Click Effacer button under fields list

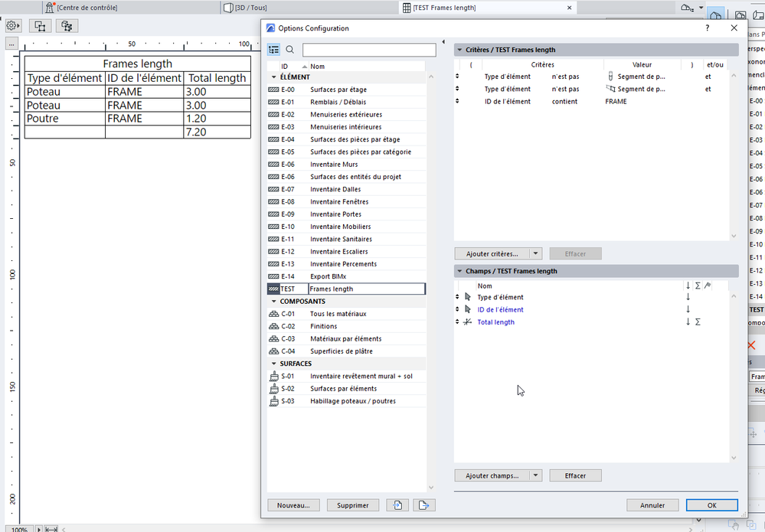(x=575, y=475)
